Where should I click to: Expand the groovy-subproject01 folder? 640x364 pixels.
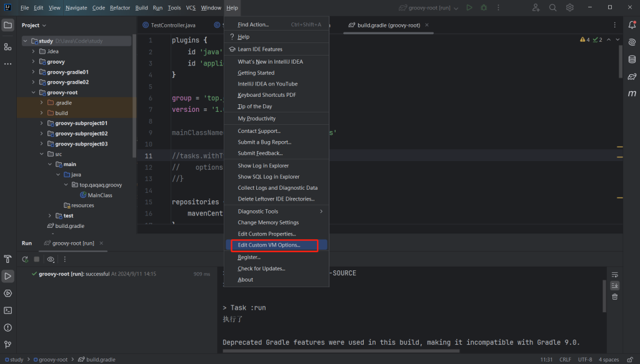point(42,123)
